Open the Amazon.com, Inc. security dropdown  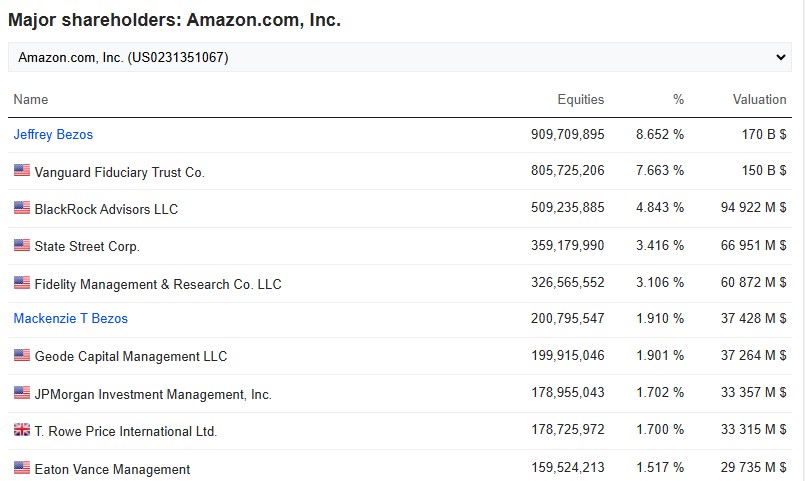400,57
